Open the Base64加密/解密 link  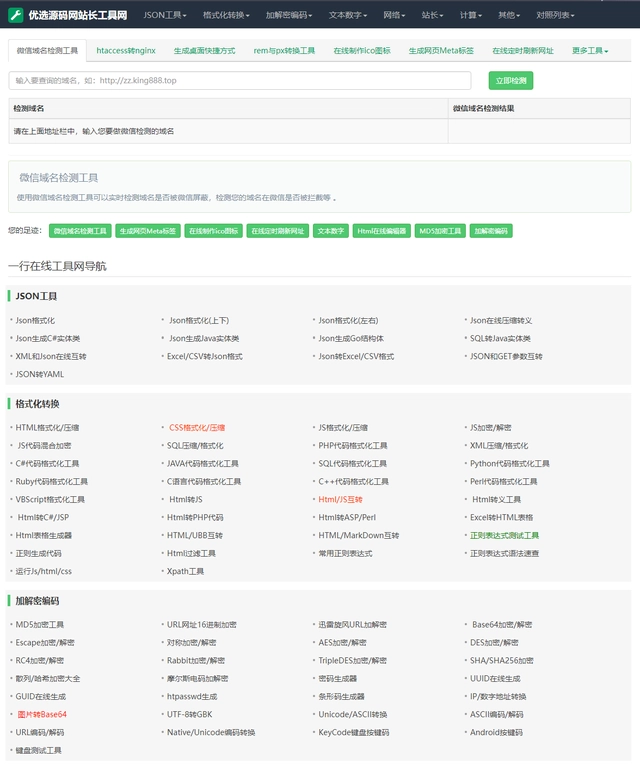(502, 625)
